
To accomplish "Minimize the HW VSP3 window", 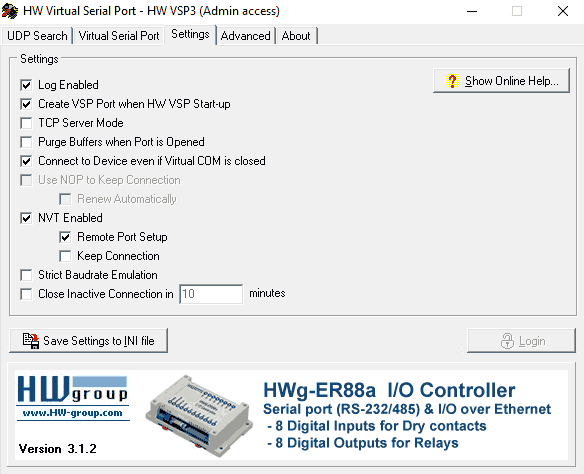I will click(x=472, y=11).
